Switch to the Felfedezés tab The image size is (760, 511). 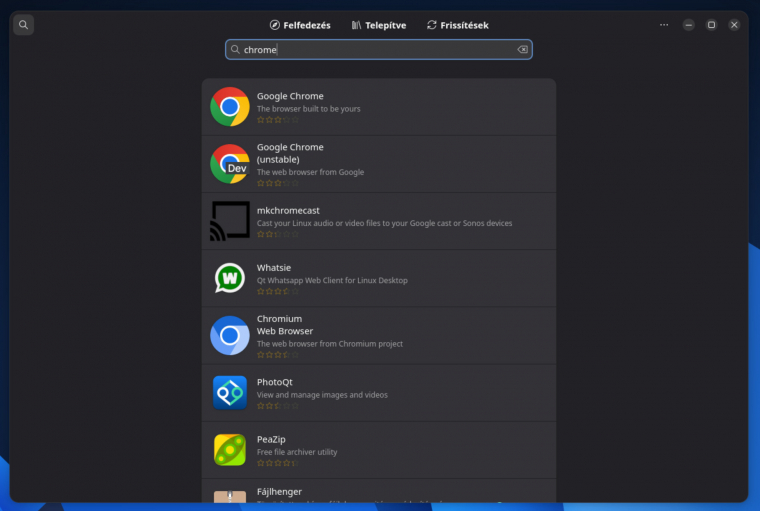coord(300,25)
